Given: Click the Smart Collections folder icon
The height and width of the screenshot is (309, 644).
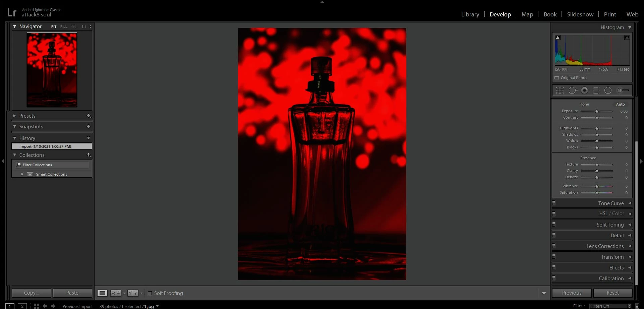Looking at the screenshot, I should tap(30, 174).
